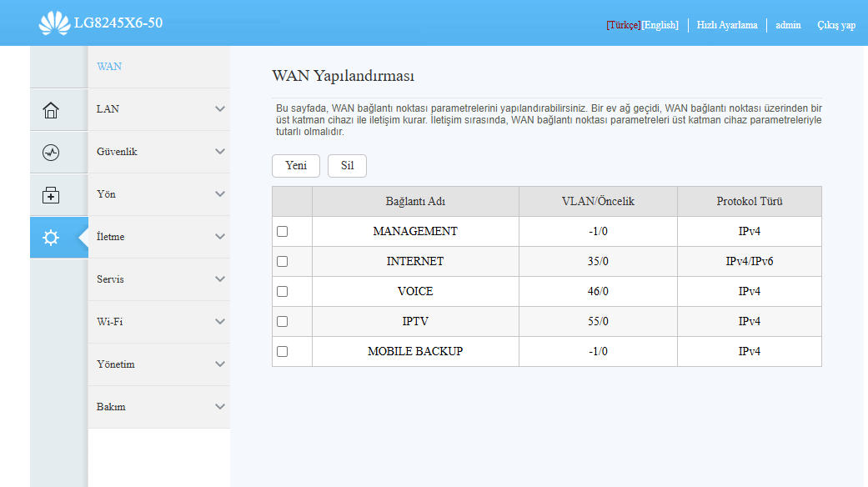Expand the Yönetim menu chevron
The height and width of the screenshot is (487, 868).
click(220, 364)
